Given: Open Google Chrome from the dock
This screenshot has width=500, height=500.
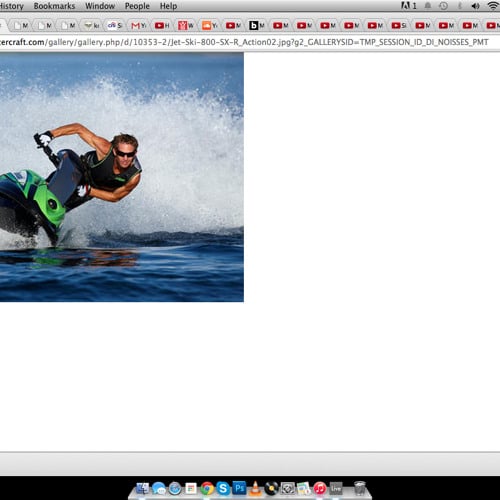Looking at the screenshot, I should click(207, 489).
